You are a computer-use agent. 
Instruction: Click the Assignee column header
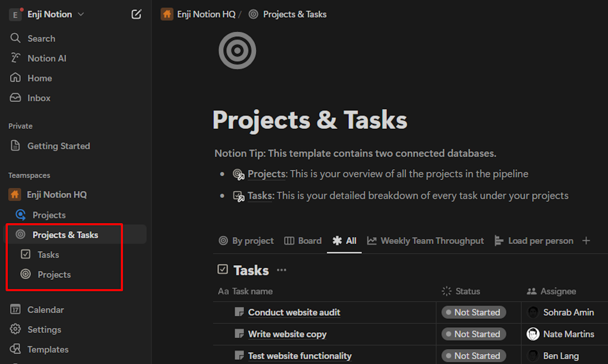pyautogui.click(x=551, y=291)
